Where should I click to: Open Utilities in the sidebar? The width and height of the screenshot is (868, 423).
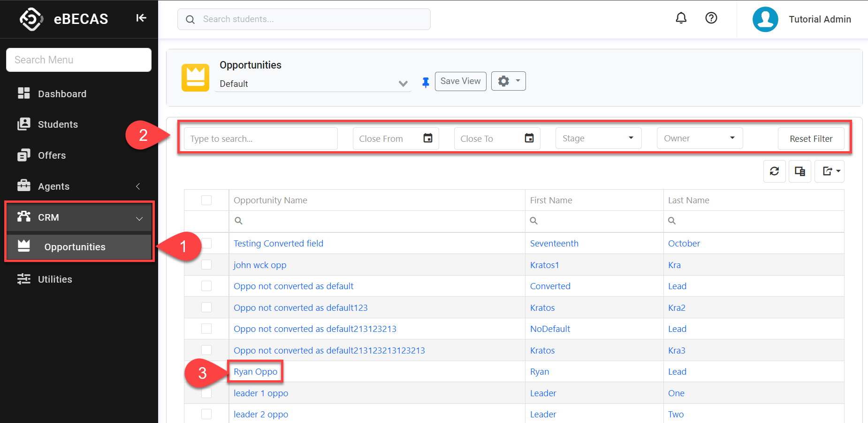pos(55,279)
